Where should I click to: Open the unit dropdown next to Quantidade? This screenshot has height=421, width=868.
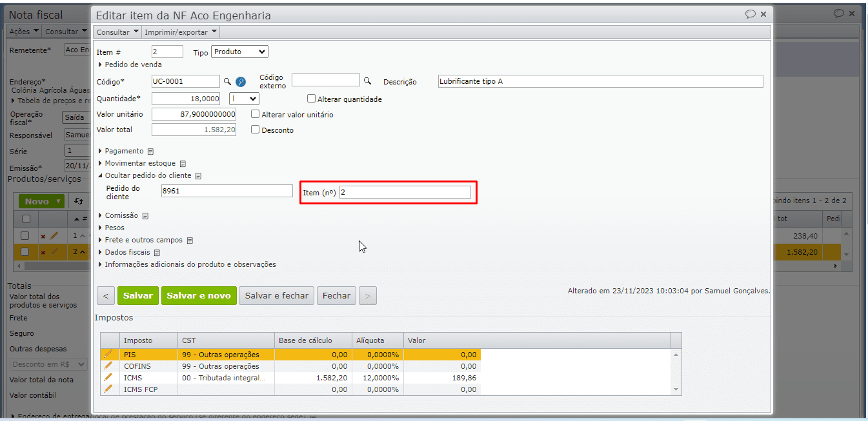tap(244, 99)
